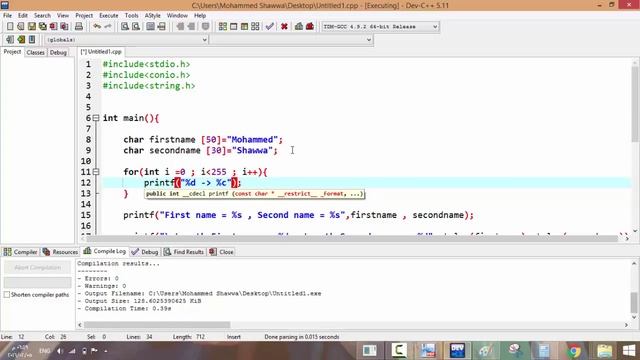Switch to the bottom Debug tab
The width and height of the screenshot is (640, 360).
(x=145, y=252)
